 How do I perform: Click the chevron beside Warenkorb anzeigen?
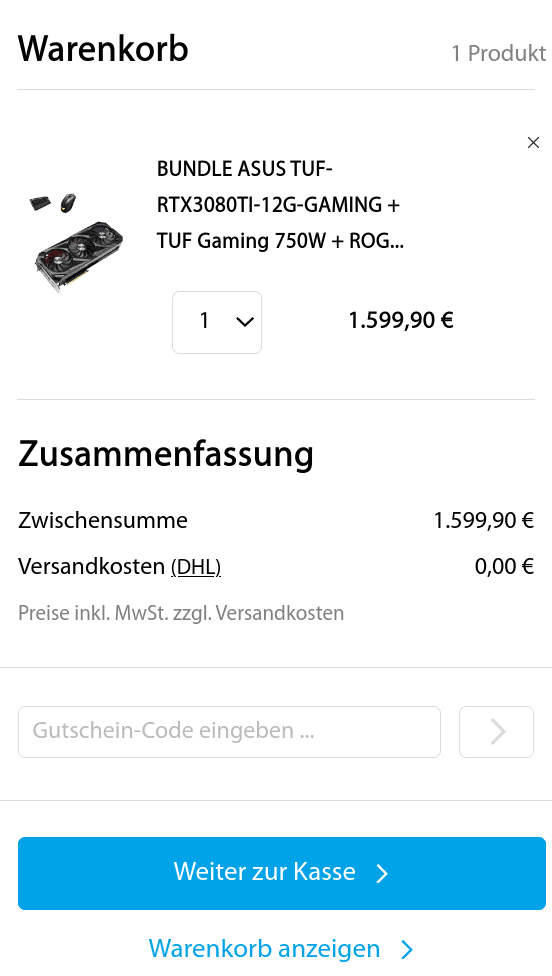point(407,950)
